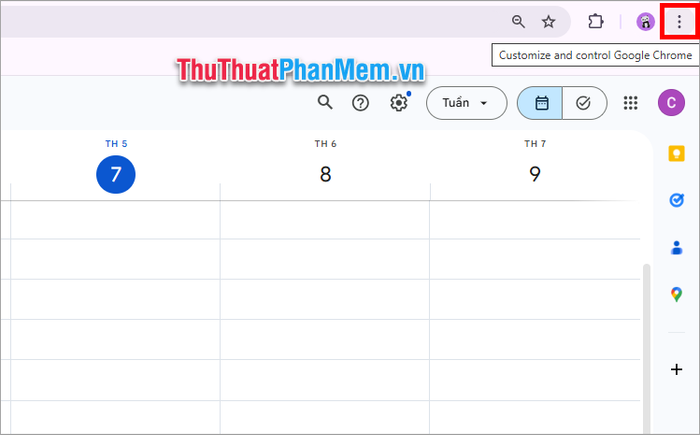This screenshot has width=700, height=435.
Task: Click the calendar's vertical scrollbar
Action: [646, 348]
